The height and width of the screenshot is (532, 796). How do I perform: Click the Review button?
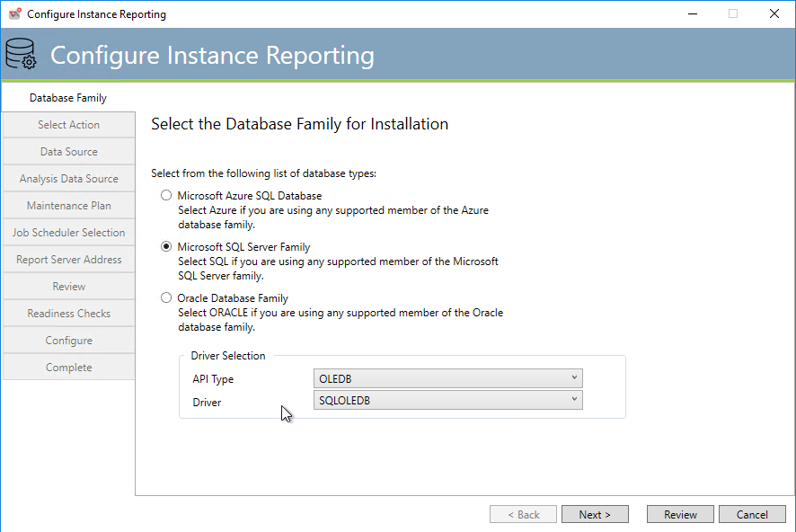680,514
